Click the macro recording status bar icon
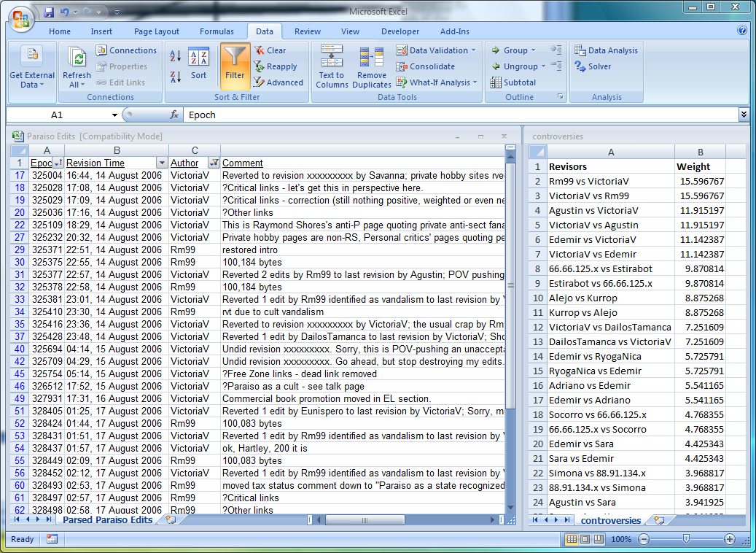756x553 pixels. click(52, 539)
